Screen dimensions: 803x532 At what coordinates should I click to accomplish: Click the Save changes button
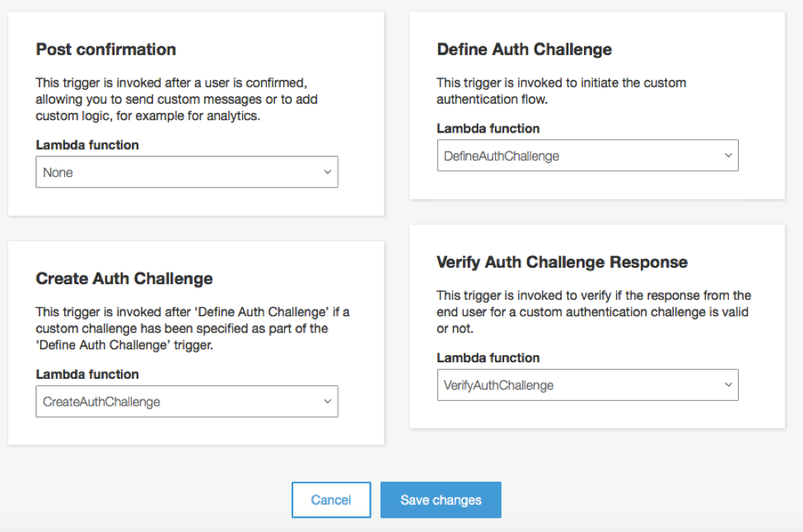pos(441,500)
